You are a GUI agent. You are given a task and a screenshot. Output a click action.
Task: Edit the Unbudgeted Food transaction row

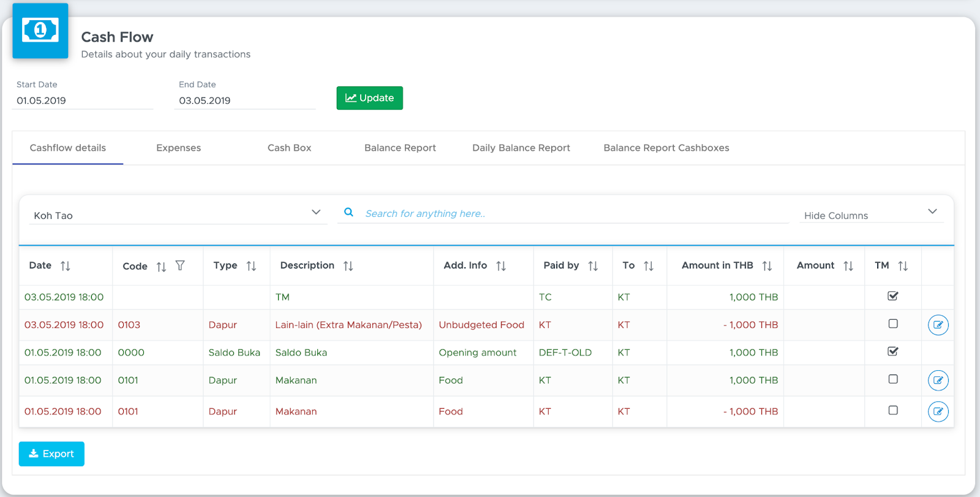click(x=938, y=325)
